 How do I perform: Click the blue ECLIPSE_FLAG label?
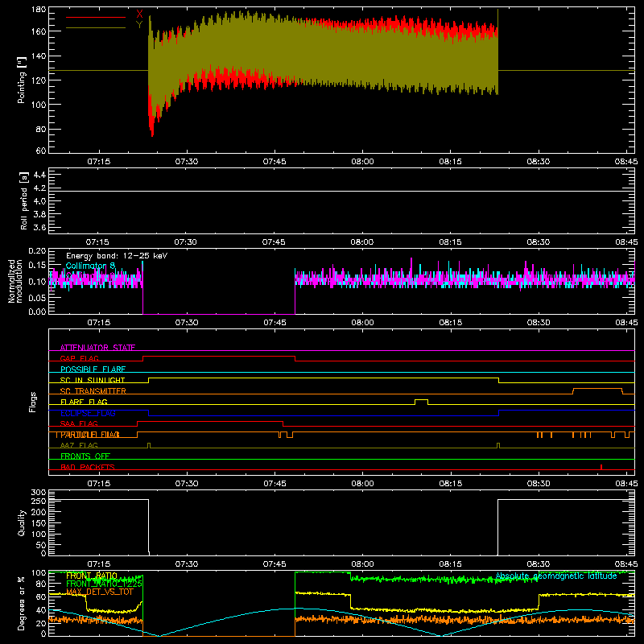coord(88,413)
